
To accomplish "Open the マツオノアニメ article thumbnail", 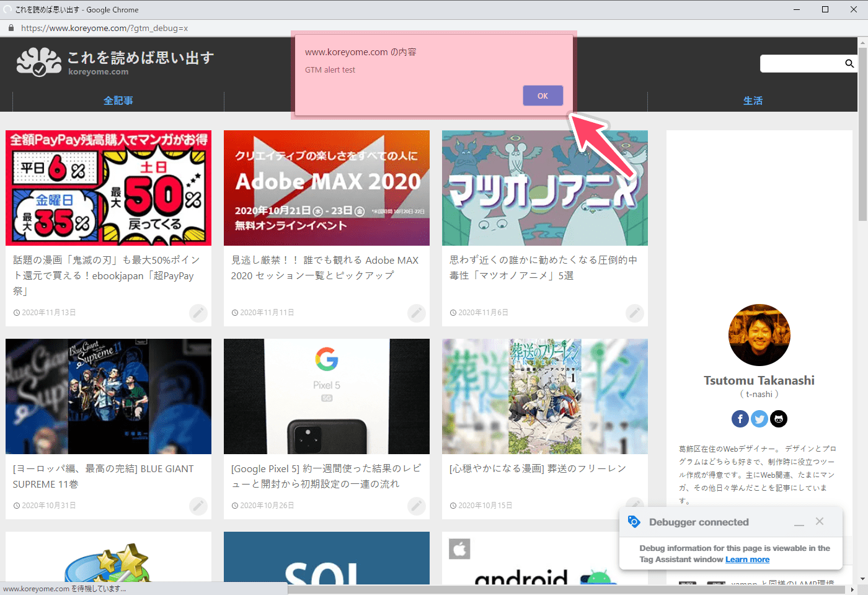I will pyautogui.click(x=545, y=188).
